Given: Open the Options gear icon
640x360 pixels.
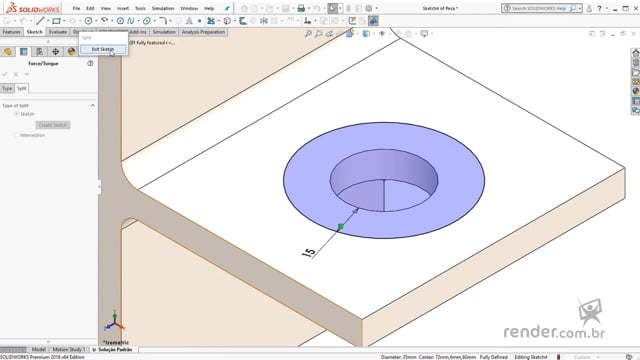Looking at the screenshot, I should point(369,8).
